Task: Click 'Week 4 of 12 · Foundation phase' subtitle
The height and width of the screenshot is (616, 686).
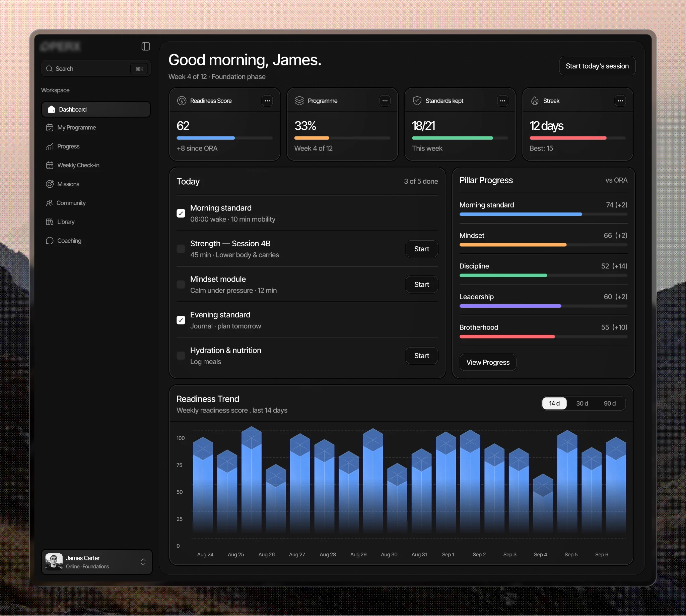Action: point(217,77)
